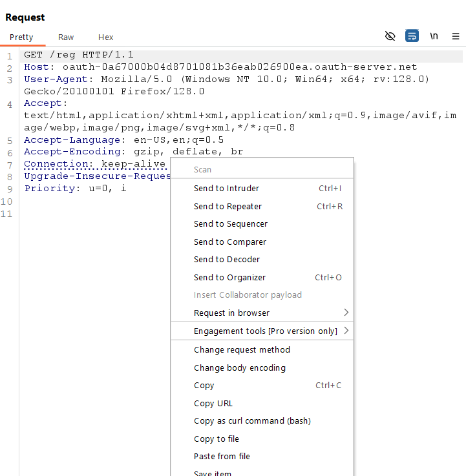The height and width of the screenshot is (476, 466).
Task: Toggle show non-printable \n characters
Action: 434,36
